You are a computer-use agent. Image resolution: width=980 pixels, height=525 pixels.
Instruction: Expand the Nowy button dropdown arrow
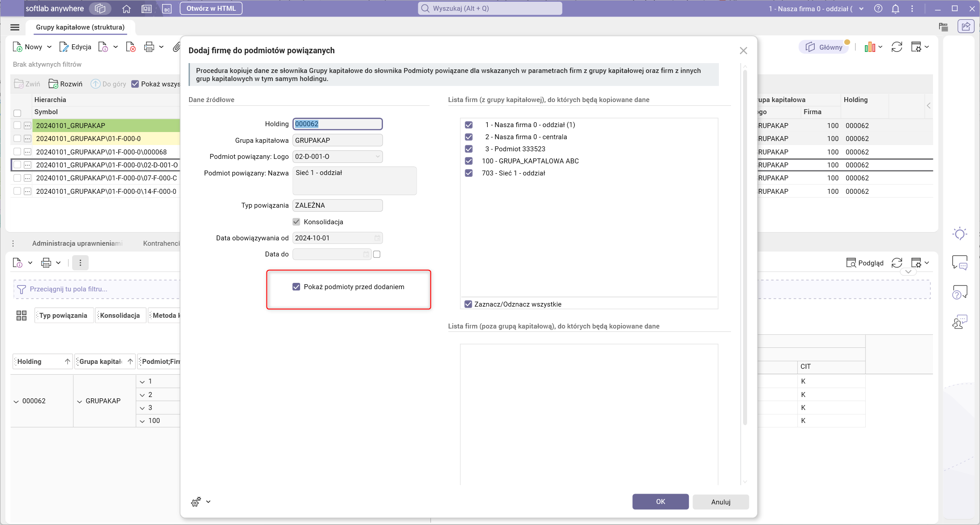point(49,47)
